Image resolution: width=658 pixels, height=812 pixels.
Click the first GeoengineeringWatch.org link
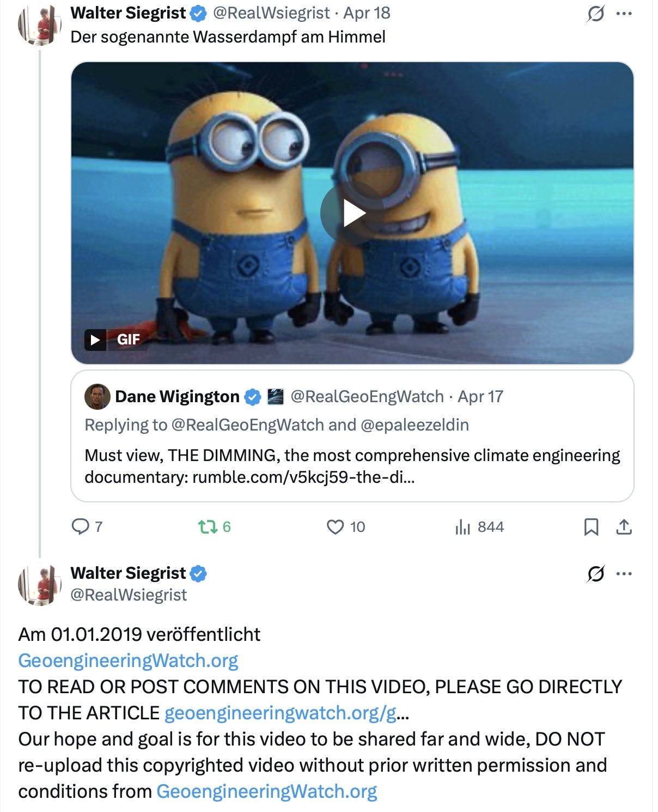128,660
